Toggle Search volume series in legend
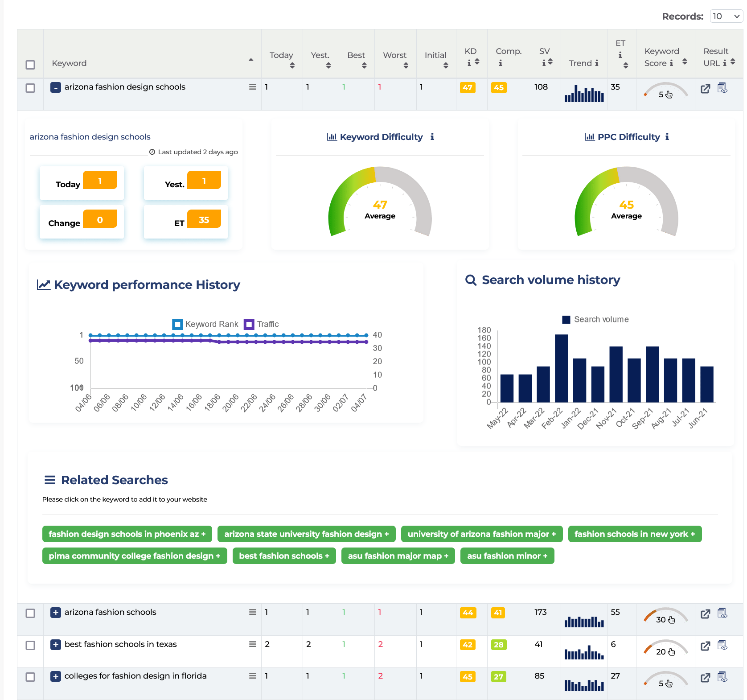The height and width of the screenshot is (700, 747). click(x=595, y=319)
